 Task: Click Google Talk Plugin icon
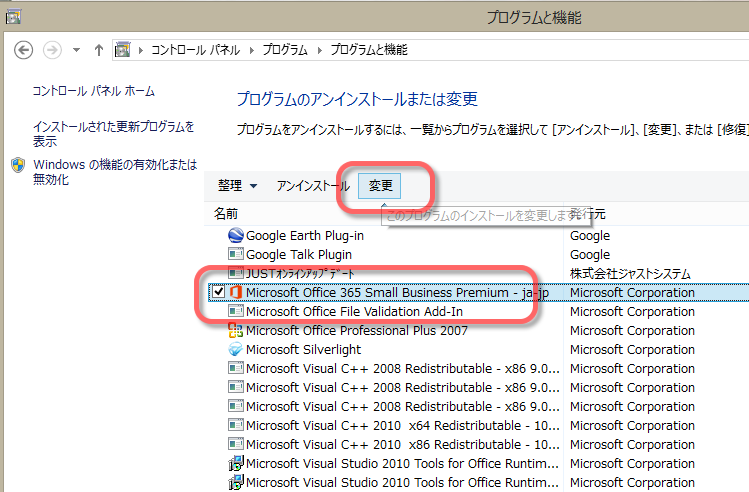[x=236, y=254]
